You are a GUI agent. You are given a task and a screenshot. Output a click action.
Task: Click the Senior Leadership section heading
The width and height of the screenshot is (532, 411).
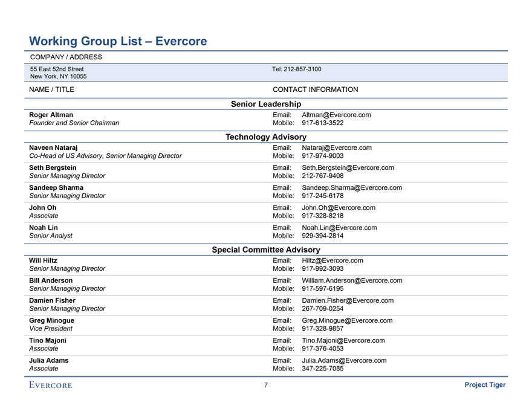[266, 105]
